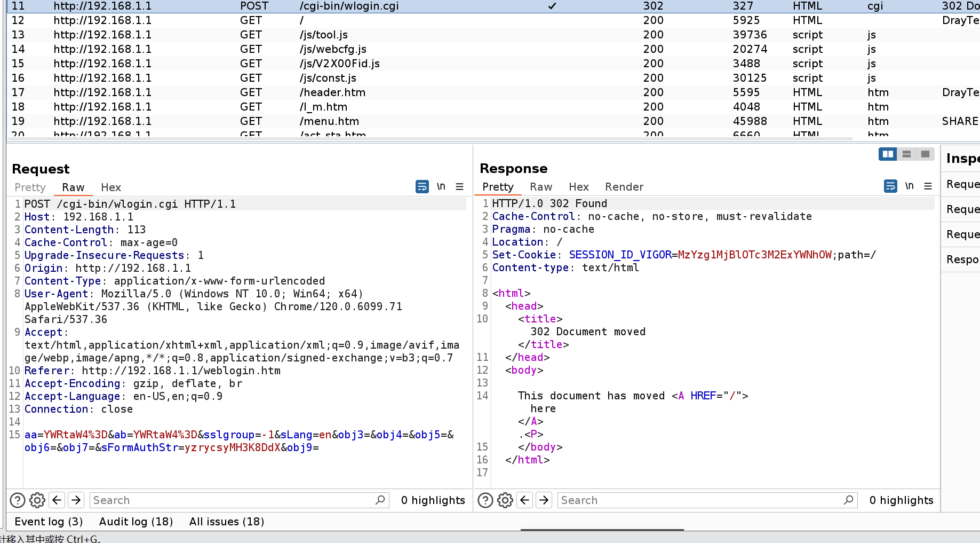Screen dimensions: 980x543
Task: Click the Response panel help icon
Action: click(485, 500)
